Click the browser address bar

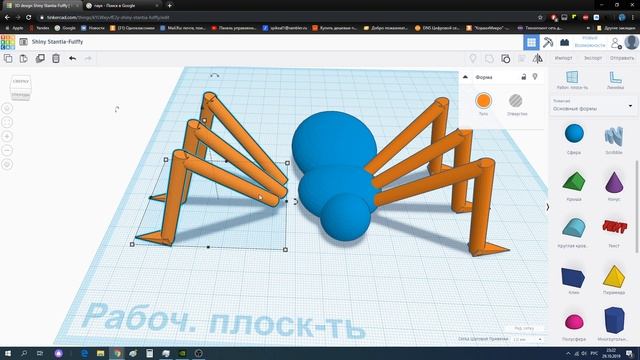pos(286,18)
